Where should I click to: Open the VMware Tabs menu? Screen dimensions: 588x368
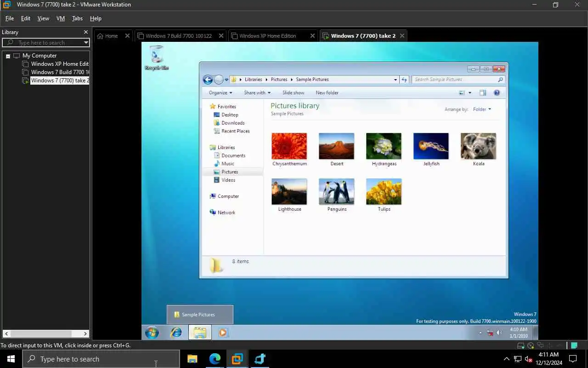77,18
